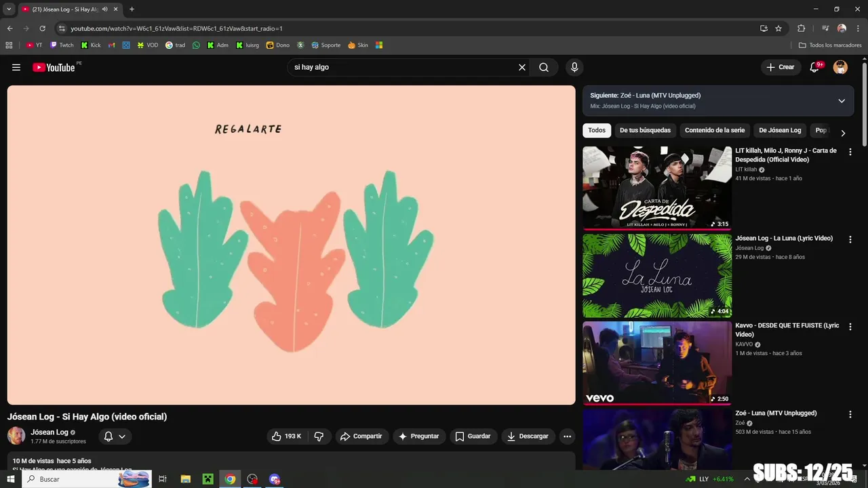868x488 pixels.
Task: Reload the page
Action: click(x=42, y=28)
